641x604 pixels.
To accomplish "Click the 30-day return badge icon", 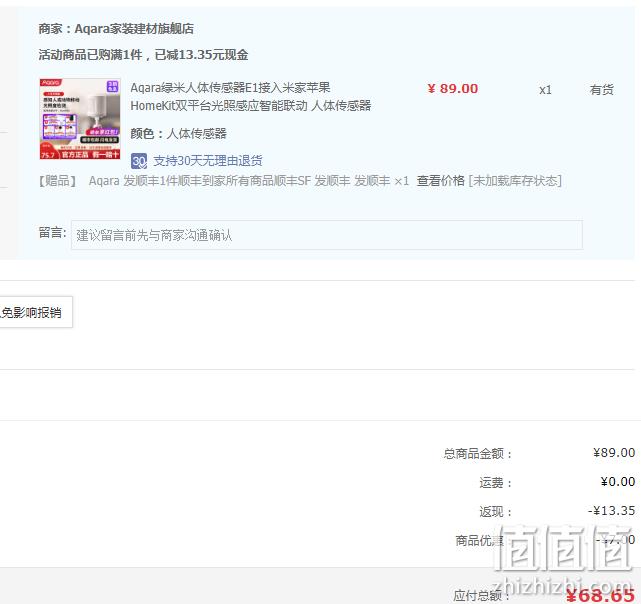I will (139, 161).
